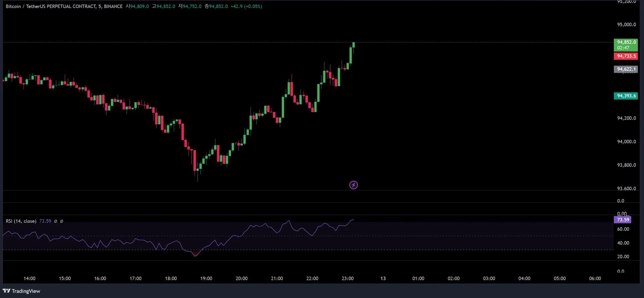The height and width of the screenshot is (298, 644).
Task: Click the 01:00 time axis label
Action: (418, 279)
